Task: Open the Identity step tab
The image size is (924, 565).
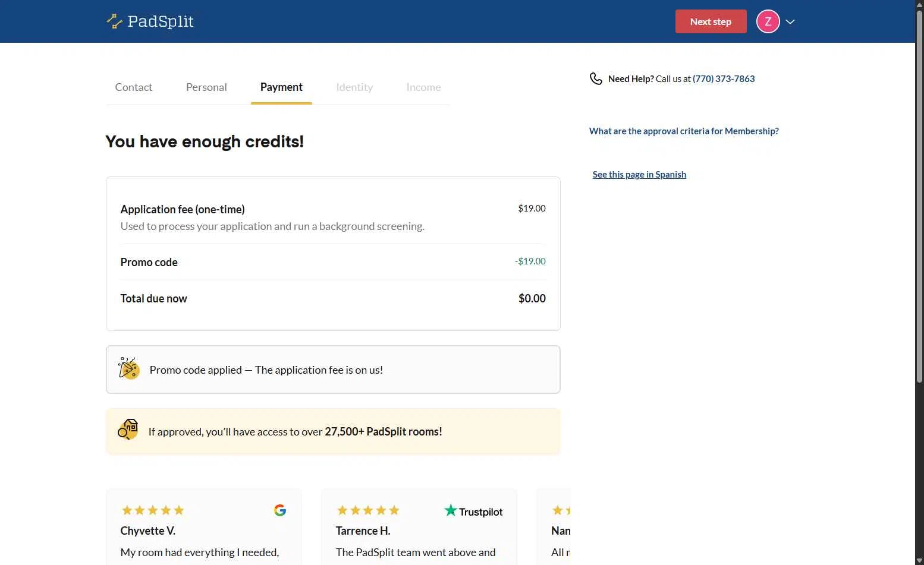Action: (354, 87)
